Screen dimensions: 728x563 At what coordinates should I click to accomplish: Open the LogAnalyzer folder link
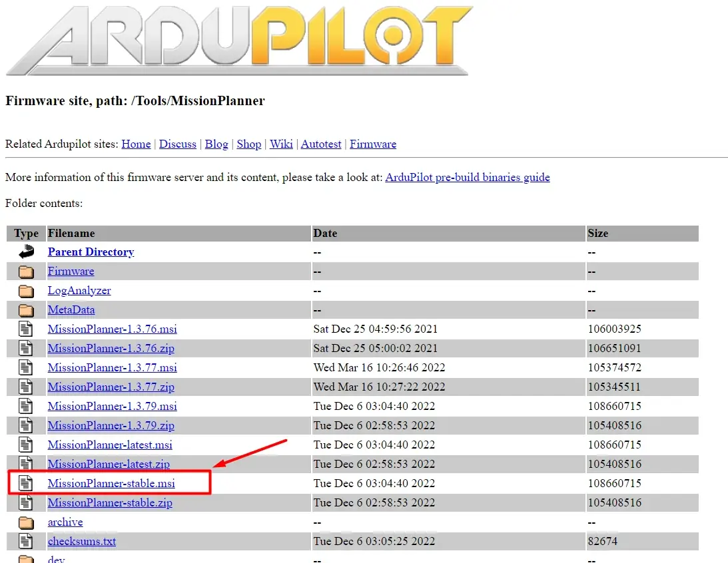(x=79, y=291)
